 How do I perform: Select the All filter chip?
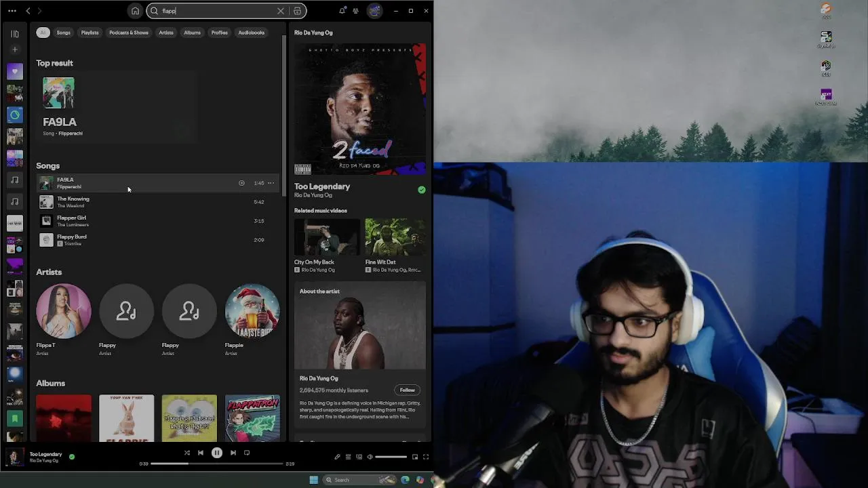[43, 33]
